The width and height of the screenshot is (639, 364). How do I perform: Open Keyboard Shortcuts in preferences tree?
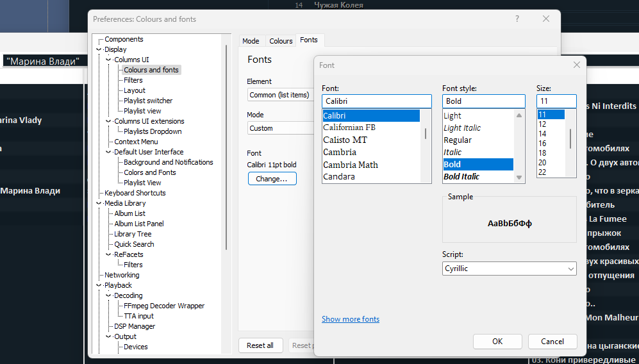click(x=135, y=193)
